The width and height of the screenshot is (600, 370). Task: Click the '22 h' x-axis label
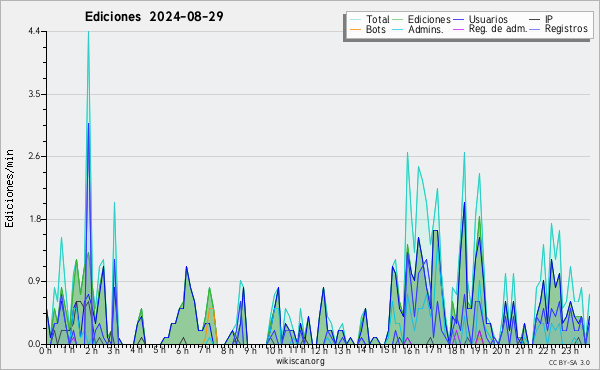tap(546, 350)
